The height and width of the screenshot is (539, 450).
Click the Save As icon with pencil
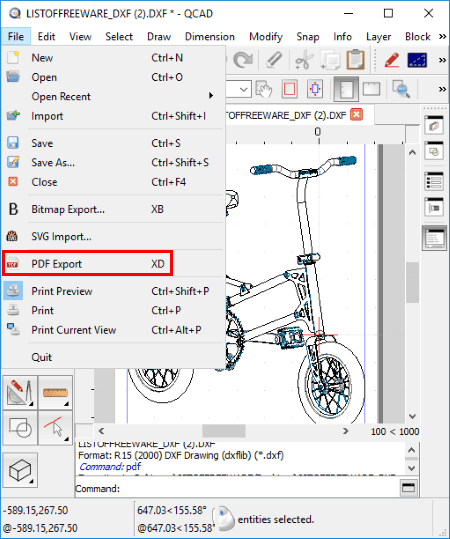click(13, 162)
